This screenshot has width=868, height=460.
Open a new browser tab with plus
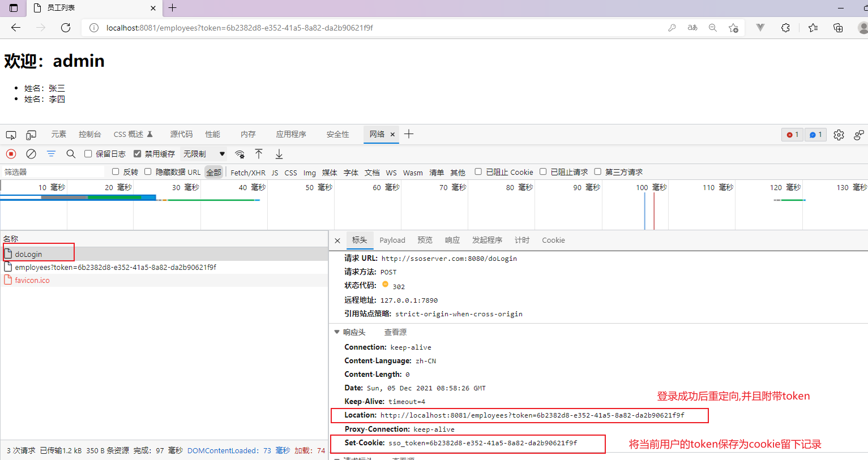coord(173,8)
